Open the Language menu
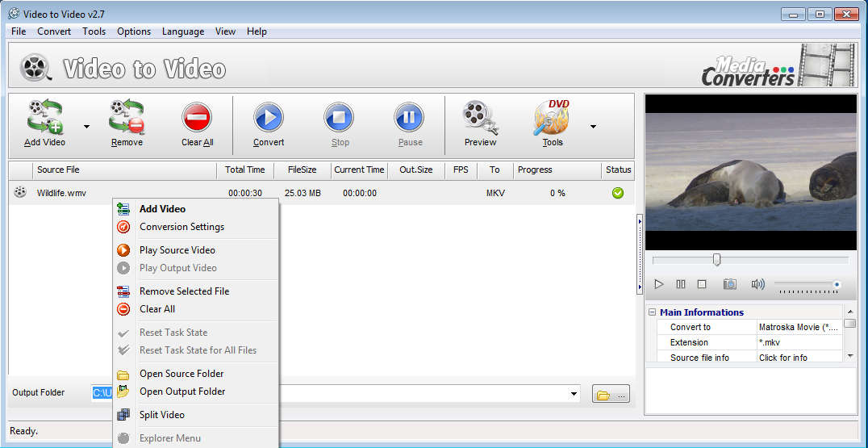This screenshot has width=868, height=448. click(x=183, y=31)
